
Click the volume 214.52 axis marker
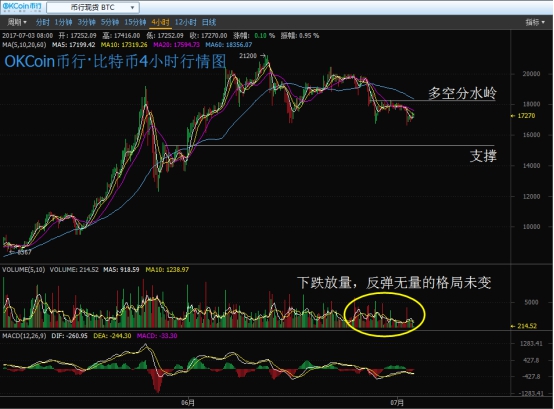point(524,326)
